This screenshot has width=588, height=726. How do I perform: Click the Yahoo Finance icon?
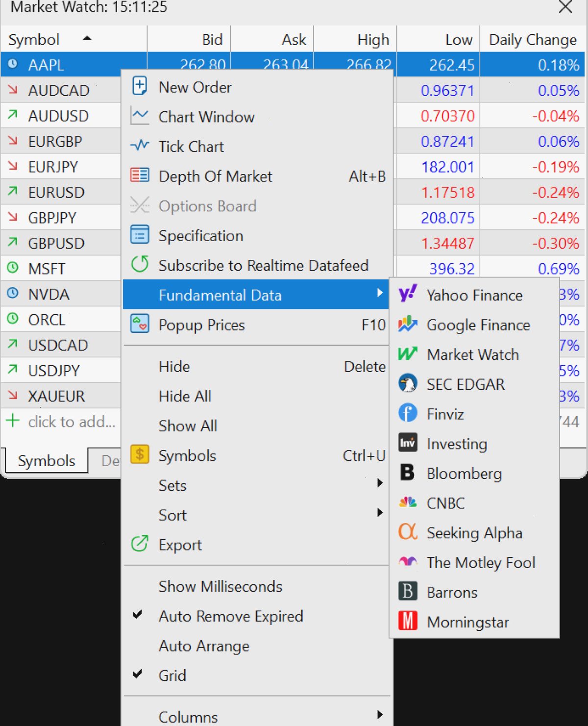click(408, 294)
